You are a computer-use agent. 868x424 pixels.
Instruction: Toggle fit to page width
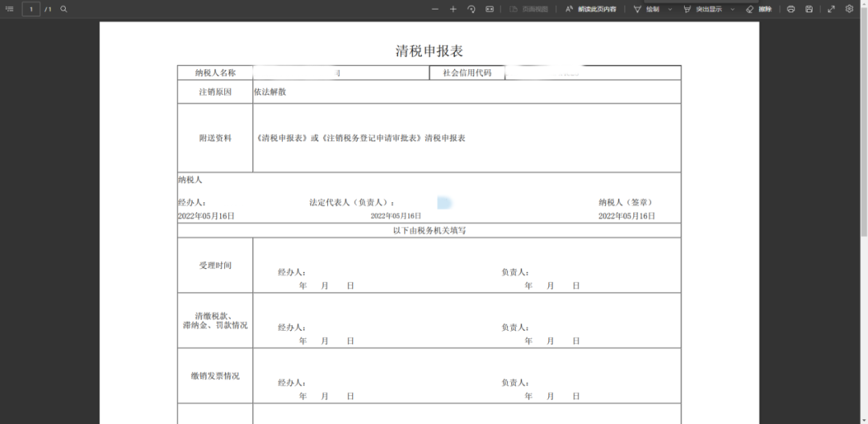[489, 9]
